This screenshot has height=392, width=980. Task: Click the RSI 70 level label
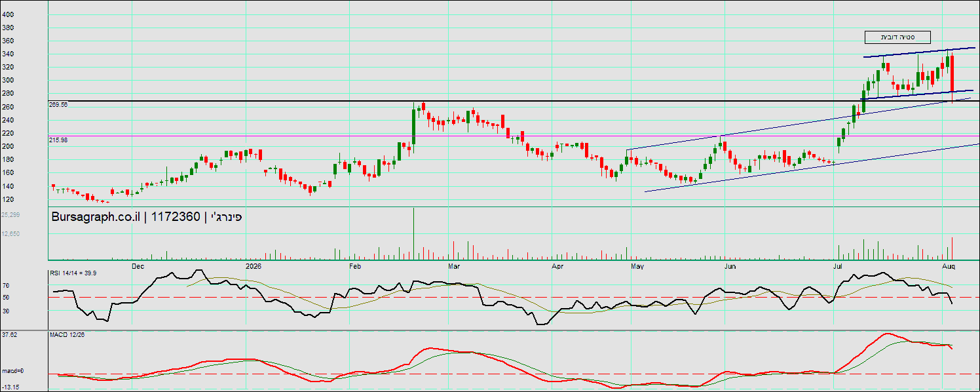(x=6, y=286)
